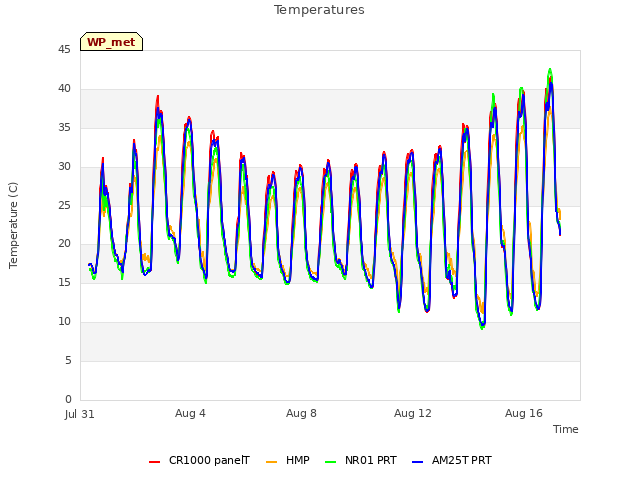Toggle the HMP legend entry
This screenshot has width=640, height=480.
pos(288,460)
